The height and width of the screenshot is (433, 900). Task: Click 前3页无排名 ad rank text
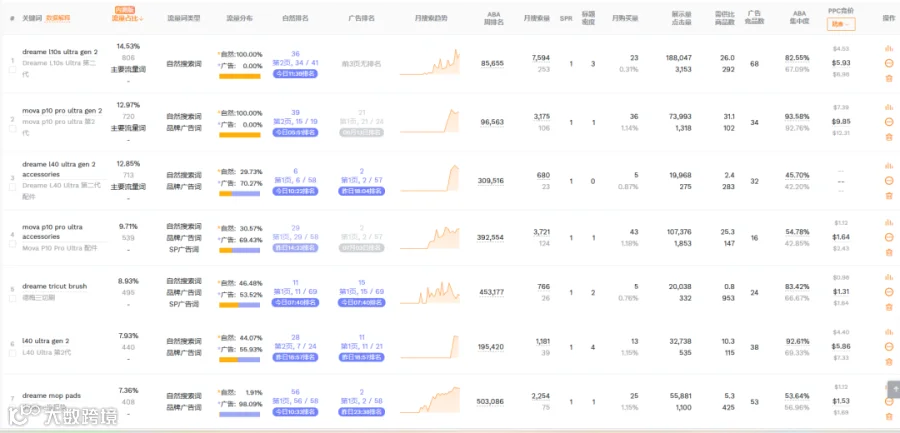pos(362,64)
